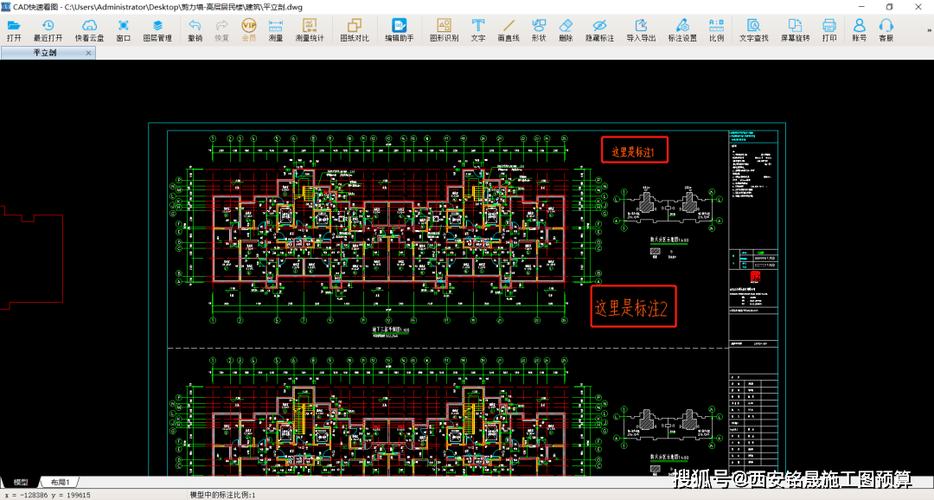Select the 删除 eraser tool
The height and width of the screenshot is (500, 934).
(x=566, y=30)
